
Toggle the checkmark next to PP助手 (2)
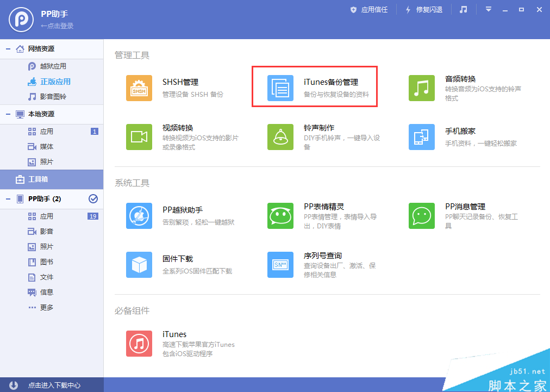point(93,199)
